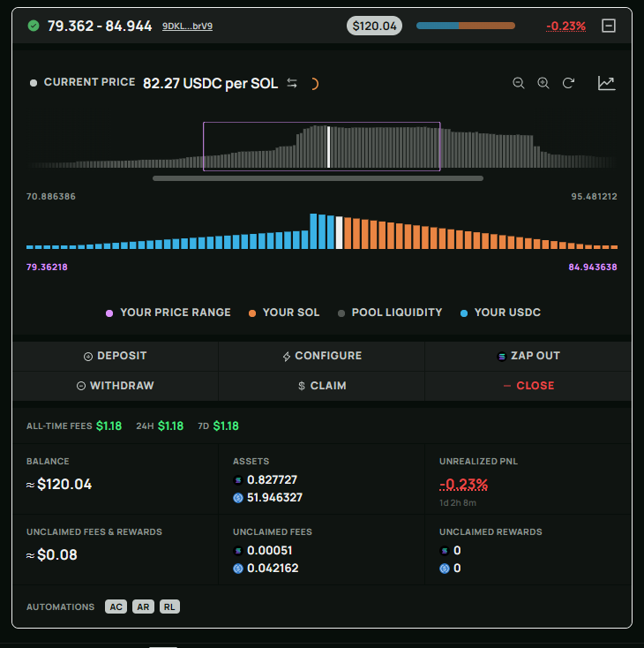Click the AR automation badge

tap(143, 607)
